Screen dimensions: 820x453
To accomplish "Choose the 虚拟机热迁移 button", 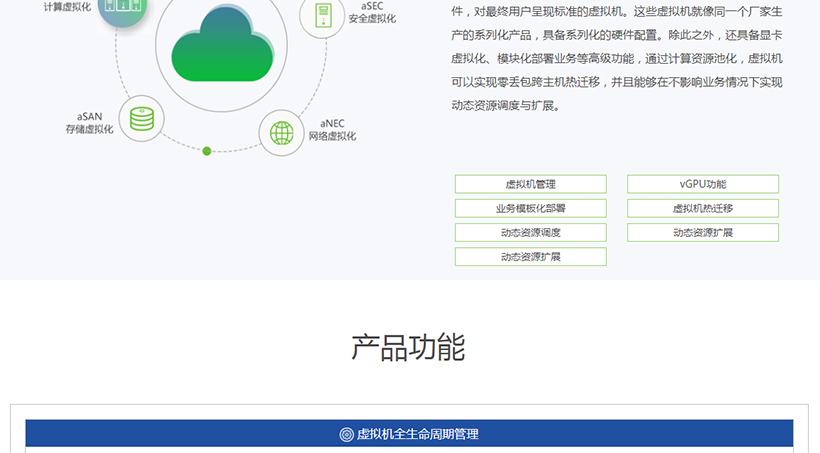I will [x=702, y=208].
